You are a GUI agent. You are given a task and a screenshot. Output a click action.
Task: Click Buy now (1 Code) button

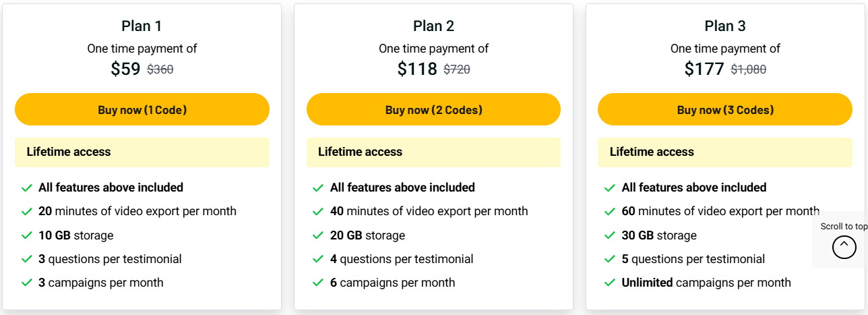tap(142, 110)
